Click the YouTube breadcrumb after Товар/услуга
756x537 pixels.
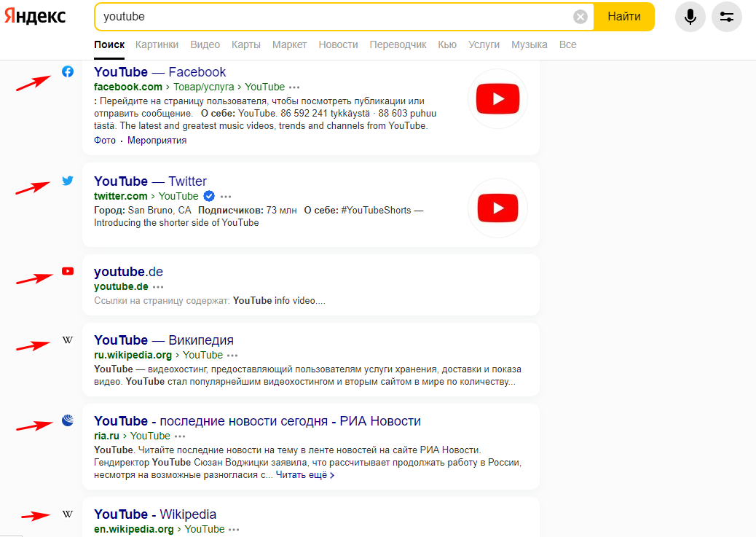pos(264,87)
